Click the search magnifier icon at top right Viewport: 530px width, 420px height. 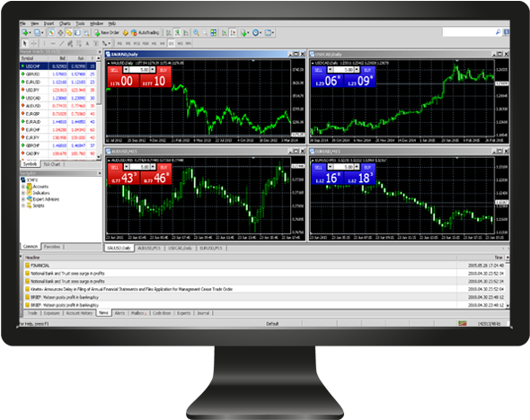click(x=498, y=31)
